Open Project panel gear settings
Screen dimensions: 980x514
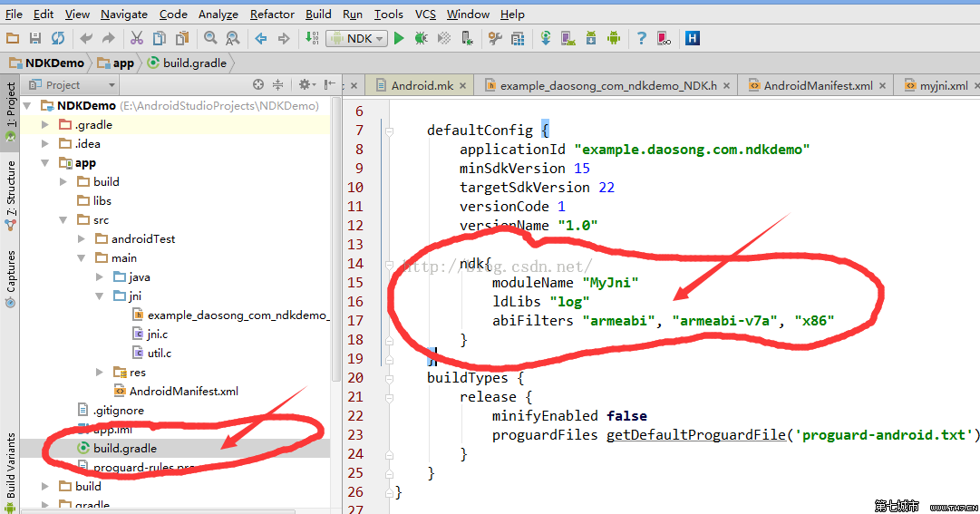click(x=307, y=84)
